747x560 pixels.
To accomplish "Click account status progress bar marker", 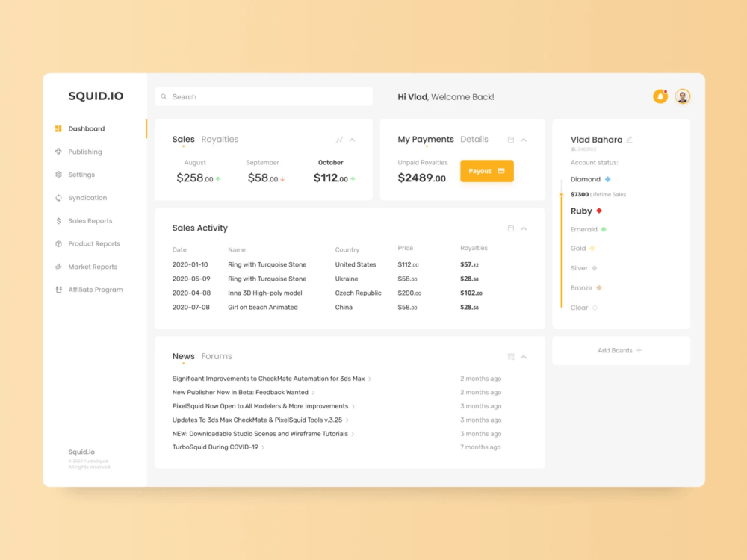I will 561,194.
